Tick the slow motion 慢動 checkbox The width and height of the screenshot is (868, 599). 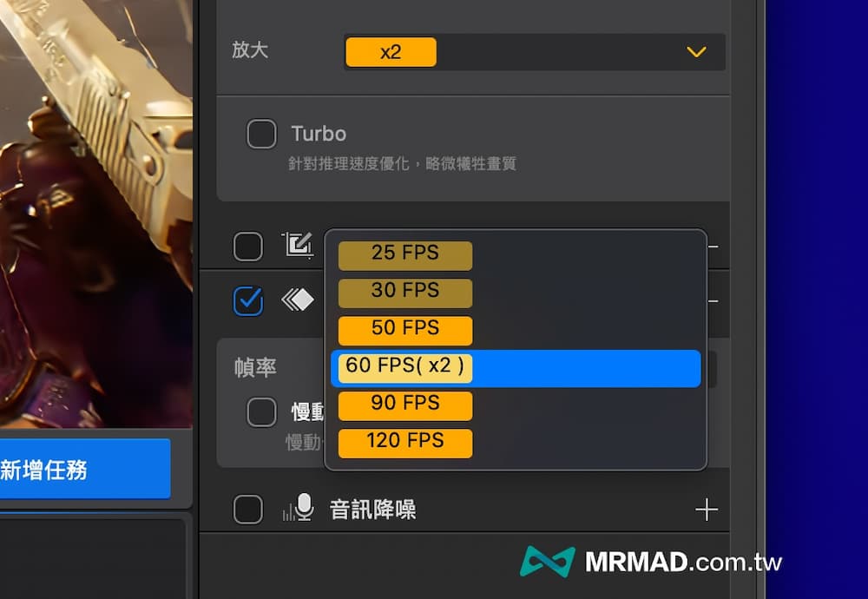point(261,411)
